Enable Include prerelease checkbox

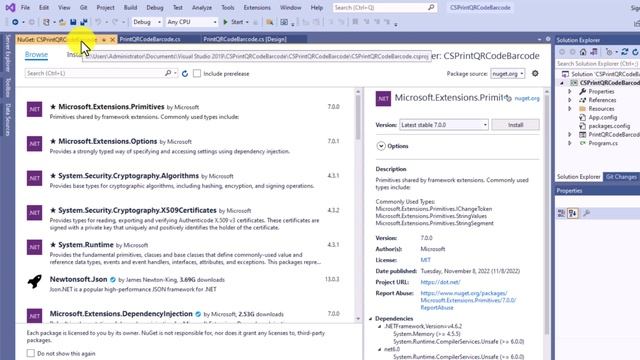[x=197, y=73]
